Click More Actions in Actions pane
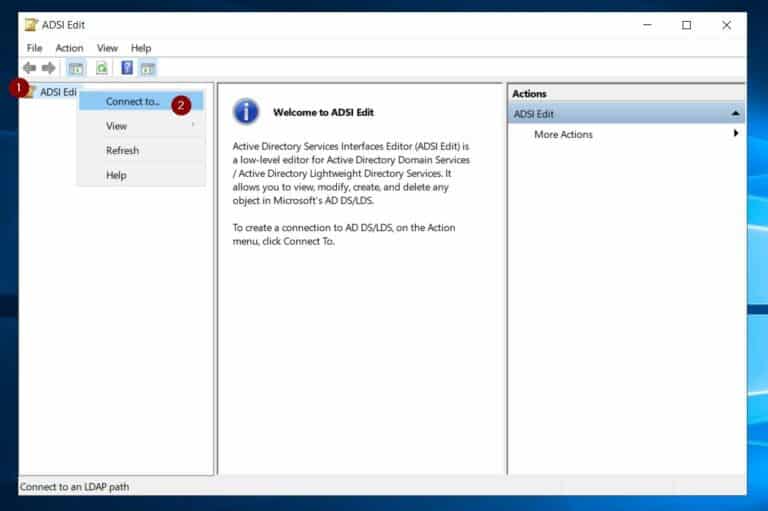 pyautogui.click(x=563, y=134)
